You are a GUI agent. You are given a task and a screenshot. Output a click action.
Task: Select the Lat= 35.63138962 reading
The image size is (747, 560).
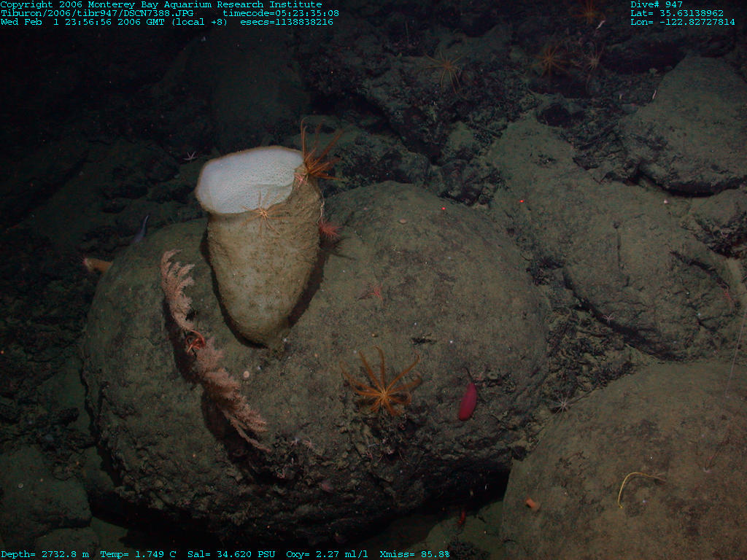(x=676, y=13)
